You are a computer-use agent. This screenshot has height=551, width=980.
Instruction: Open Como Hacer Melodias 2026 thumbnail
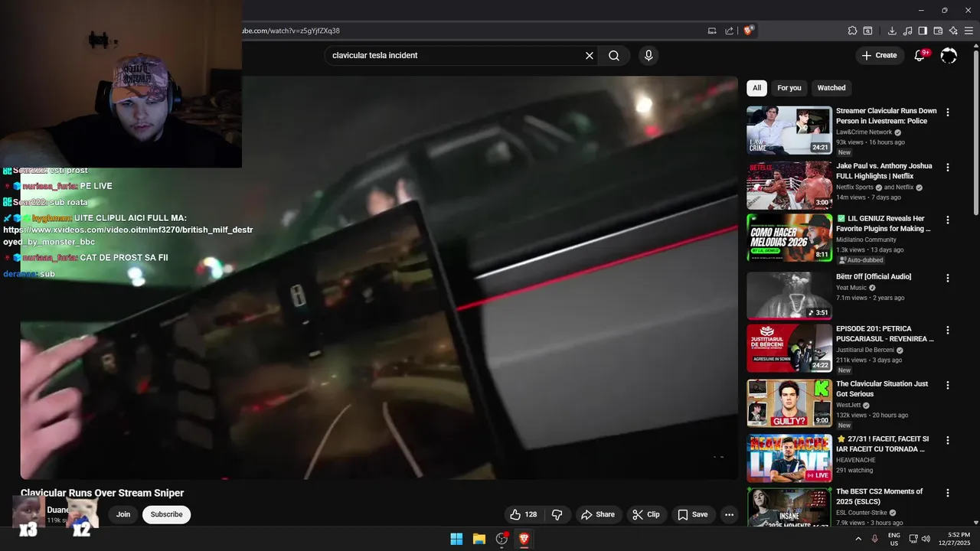pyautogui.click(x=789, y=238)
